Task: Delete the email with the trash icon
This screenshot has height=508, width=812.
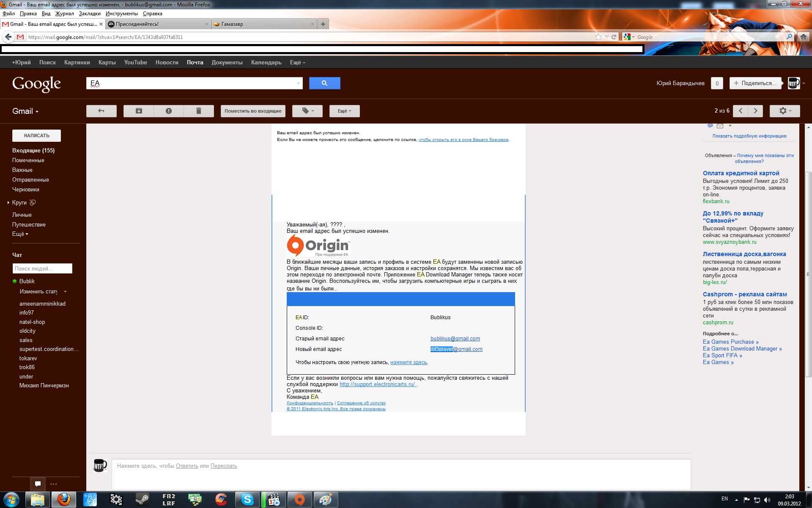Action: click(x=199, y=111)
